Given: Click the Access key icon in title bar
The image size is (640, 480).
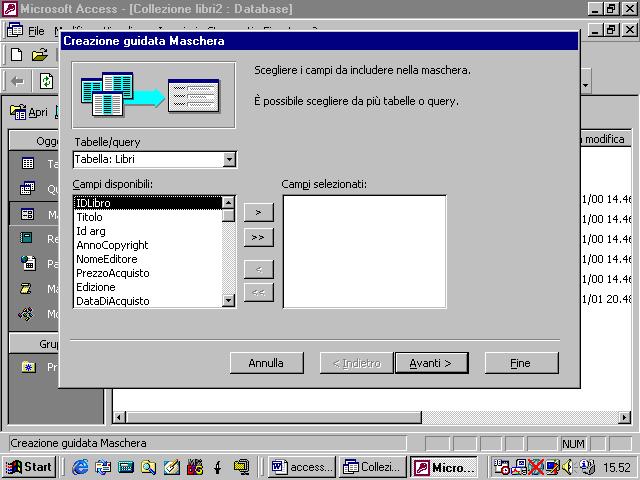Looking at the screenshot, I should coord(10,9).
